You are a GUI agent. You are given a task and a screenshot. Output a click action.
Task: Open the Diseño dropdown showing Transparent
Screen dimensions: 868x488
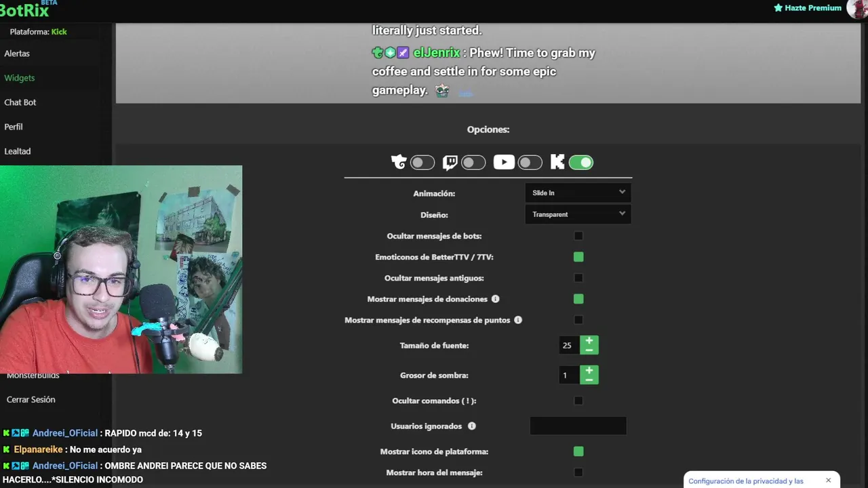(x=578, y=214)
